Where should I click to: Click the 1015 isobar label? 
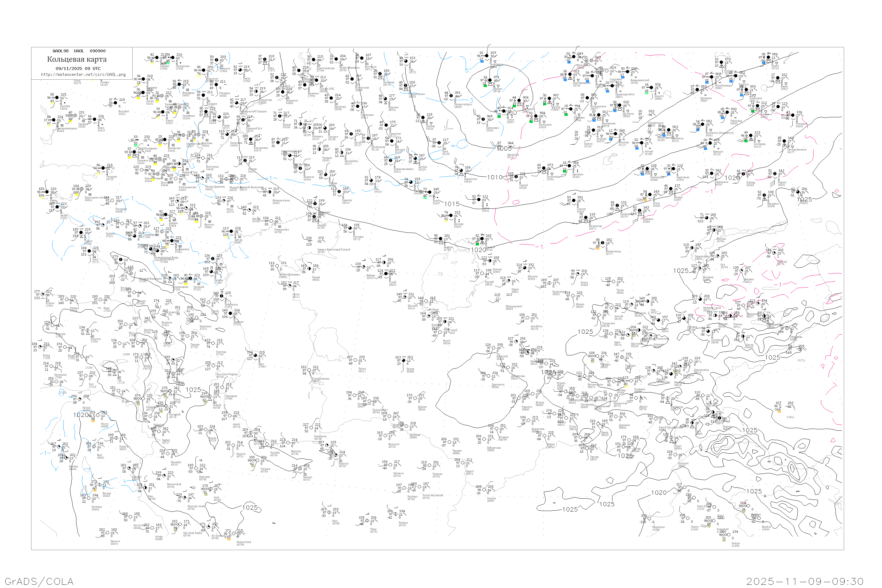click(452, 204)
